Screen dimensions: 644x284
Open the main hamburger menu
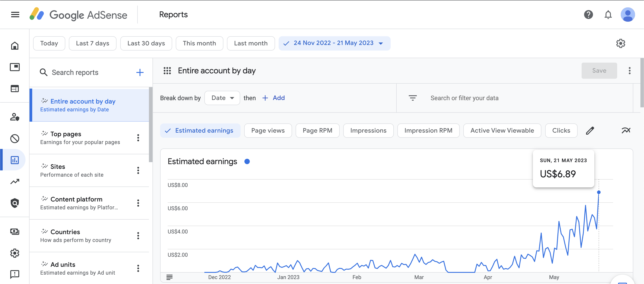pos(15,15)
